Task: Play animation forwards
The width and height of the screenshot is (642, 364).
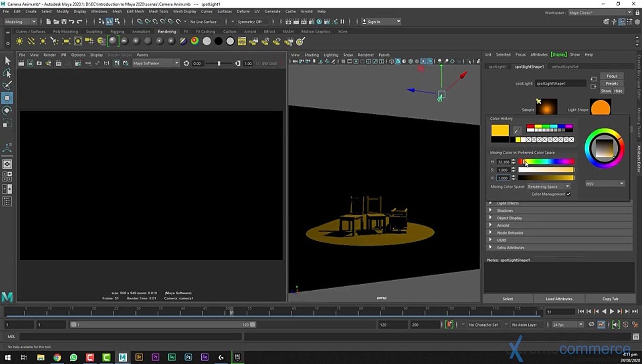Action: pyautogui.click(x=612, y=311)
